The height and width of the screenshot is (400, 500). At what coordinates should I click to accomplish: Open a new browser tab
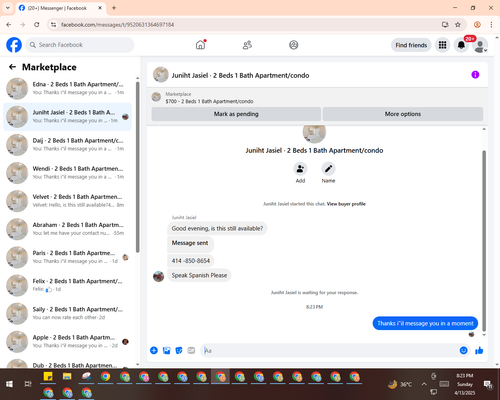pyautogui.click(x=114, y=8)
